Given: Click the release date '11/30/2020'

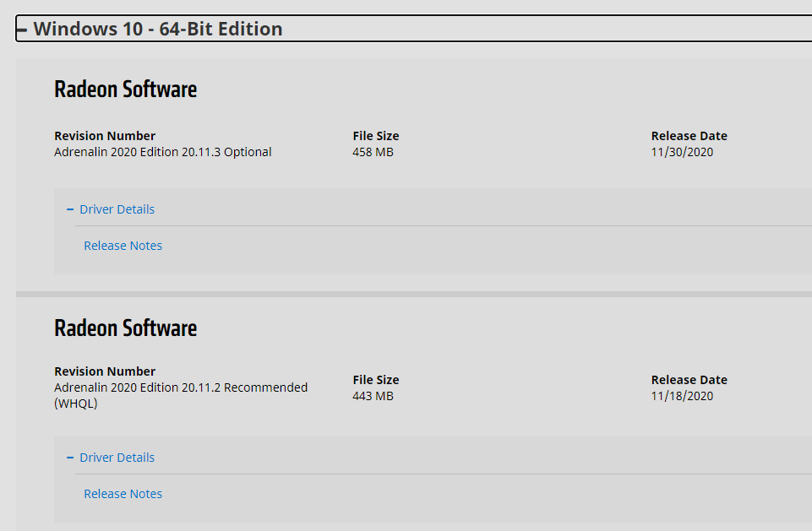Looking at the screenshot, I should (x=682, y=152).
